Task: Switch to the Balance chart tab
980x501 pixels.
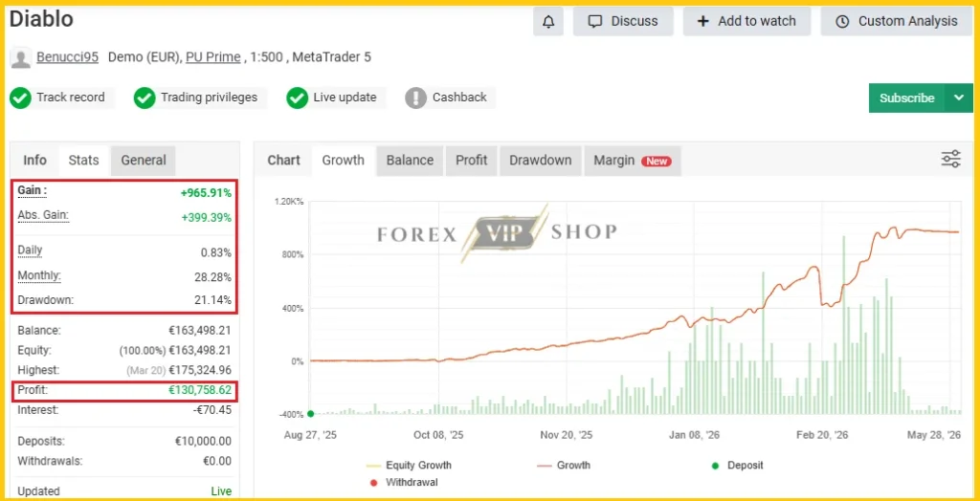Action: (x=410, y=161)
